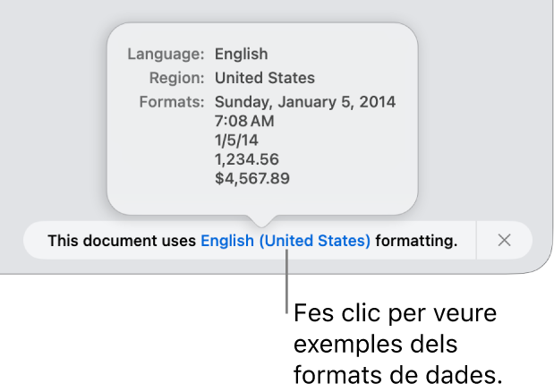Click the '$4,567.89' currency format example
The width and height of the screenshot is (554, 392).
click(251, 178)
